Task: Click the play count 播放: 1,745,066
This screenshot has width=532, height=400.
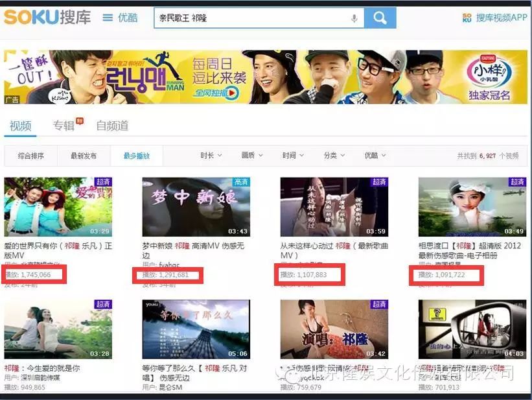Action: (x=28, y=275)
